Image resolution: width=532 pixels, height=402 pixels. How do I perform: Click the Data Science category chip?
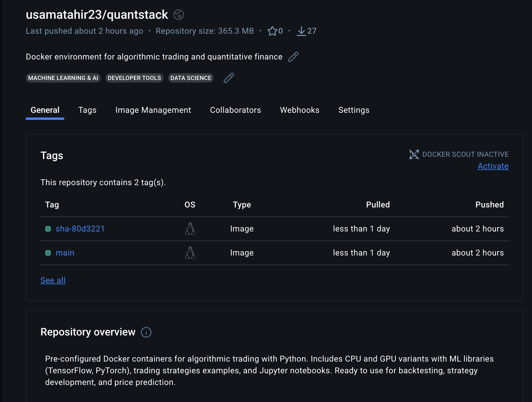191,78
